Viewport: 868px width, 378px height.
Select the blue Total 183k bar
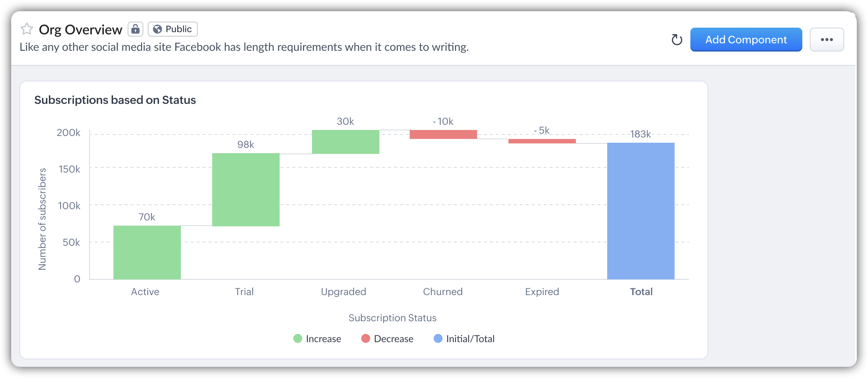coord(641,211)
